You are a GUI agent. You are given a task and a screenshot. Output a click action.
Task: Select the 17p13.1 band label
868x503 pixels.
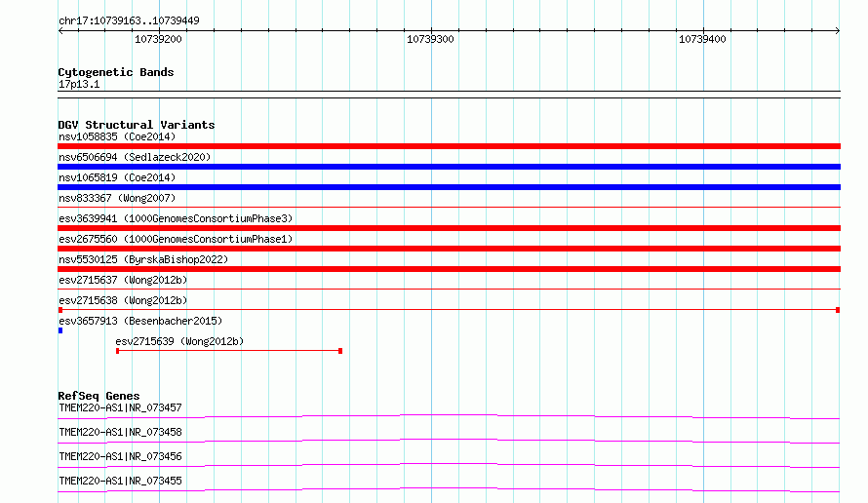tap(79, 84)
